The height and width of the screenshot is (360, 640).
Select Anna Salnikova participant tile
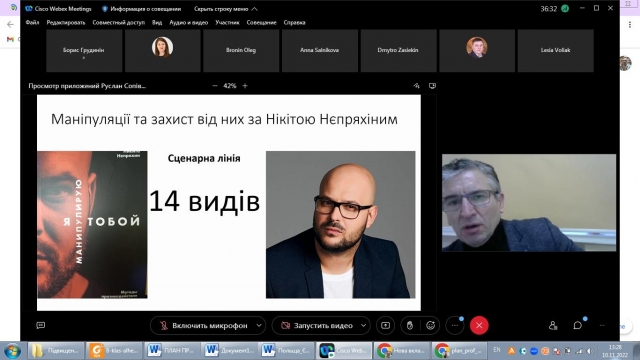(320, 51)
